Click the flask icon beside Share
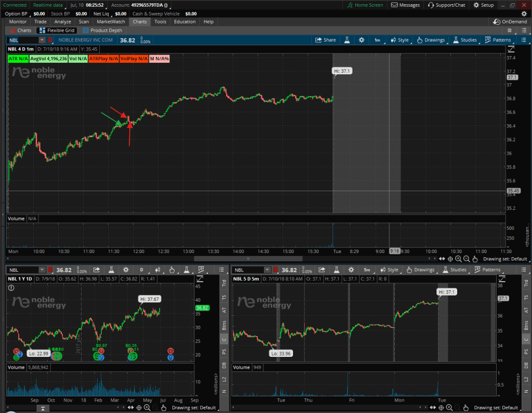This screenshot has height=413, width=532. coord(347,40)
